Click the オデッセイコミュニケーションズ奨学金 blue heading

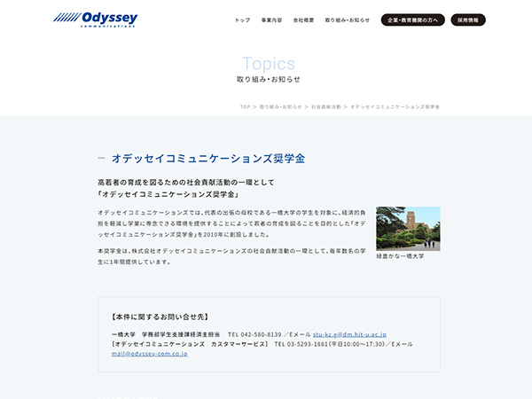tap(208, 159)
